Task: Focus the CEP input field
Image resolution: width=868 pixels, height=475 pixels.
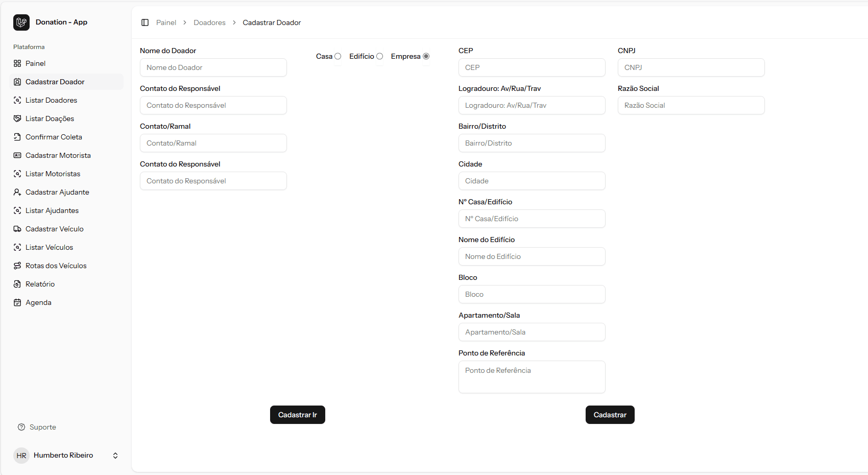Action: (532, 67)
